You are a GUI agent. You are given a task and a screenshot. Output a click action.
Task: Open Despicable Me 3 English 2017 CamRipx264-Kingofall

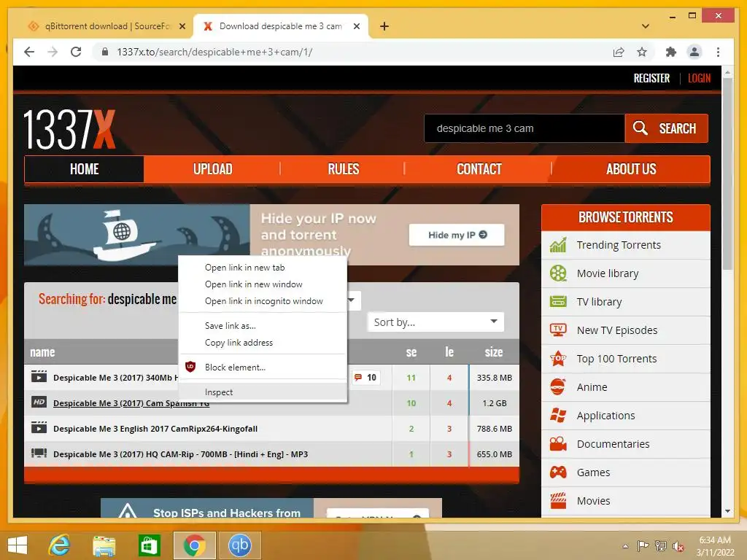(155, 429)
